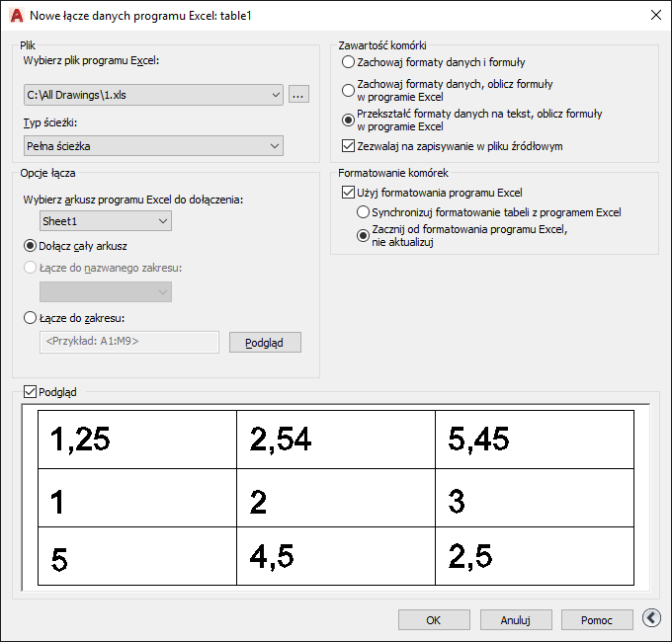Click the Wybierz plik programu Excel label
Screen dimensions: 672x642
tap(91, 61)
